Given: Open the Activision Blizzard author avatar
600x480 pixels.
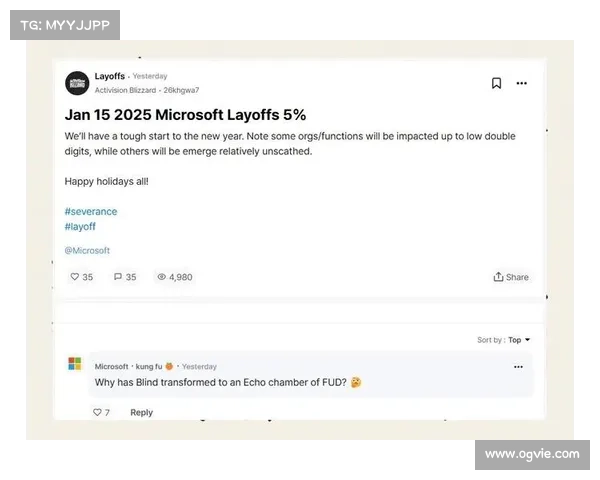Looking at the screenshot, I should coord(77,83).
